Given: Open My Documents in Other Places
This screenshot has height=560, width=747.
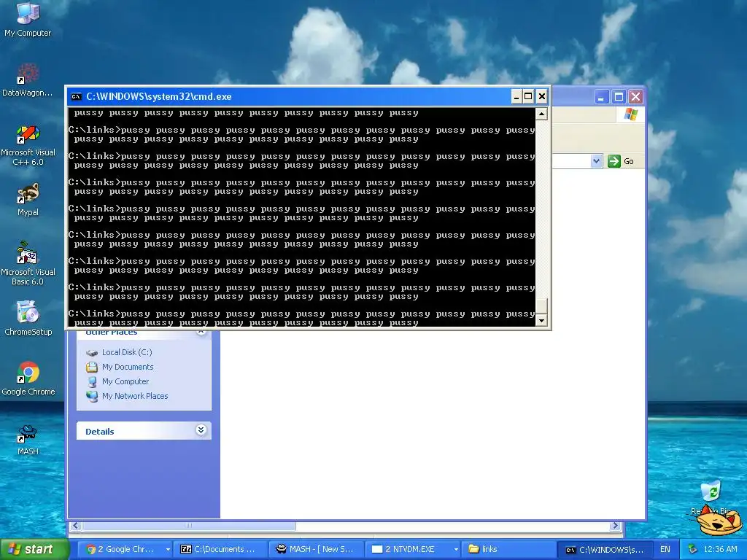Looking at the screenshot, I should [x=128, y=367].
